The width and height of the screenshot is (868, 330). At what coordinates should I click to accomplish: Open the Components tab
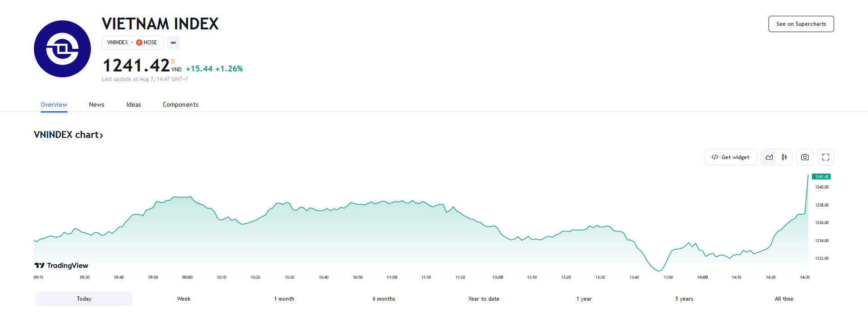click(180, 104)
